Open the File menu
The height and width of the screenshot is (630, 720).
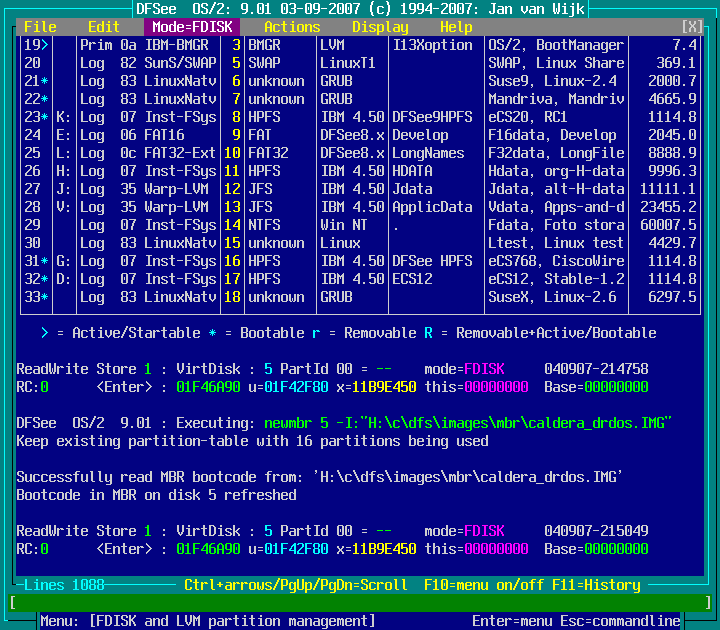click(x=40, y=27)
